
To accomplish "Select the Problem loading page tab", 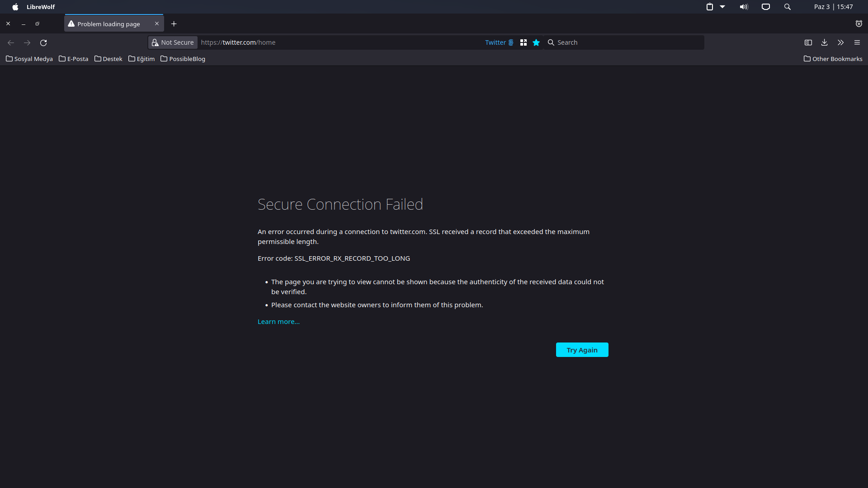I will 108,24.
